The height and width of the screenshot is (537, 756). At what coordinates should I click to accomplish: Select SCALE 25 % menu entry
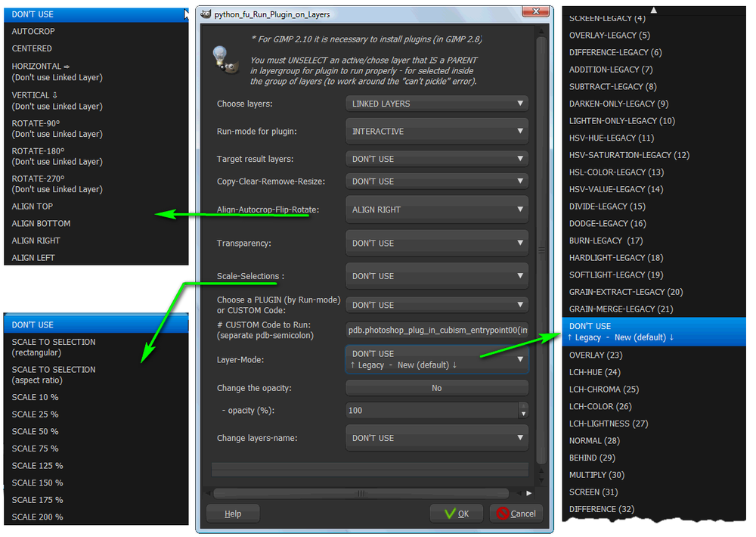click(x=96, y=414)
